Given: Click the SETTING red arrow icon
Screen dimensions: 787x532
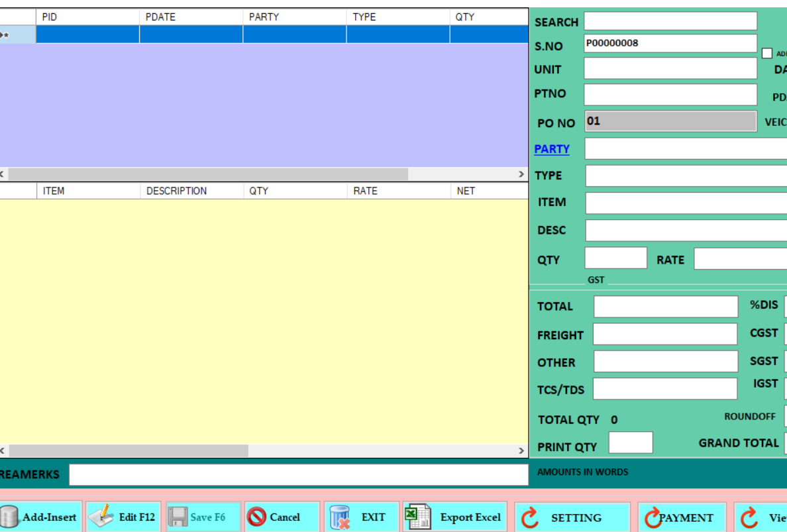Looking at the screenshot, I should pos(529,517).
